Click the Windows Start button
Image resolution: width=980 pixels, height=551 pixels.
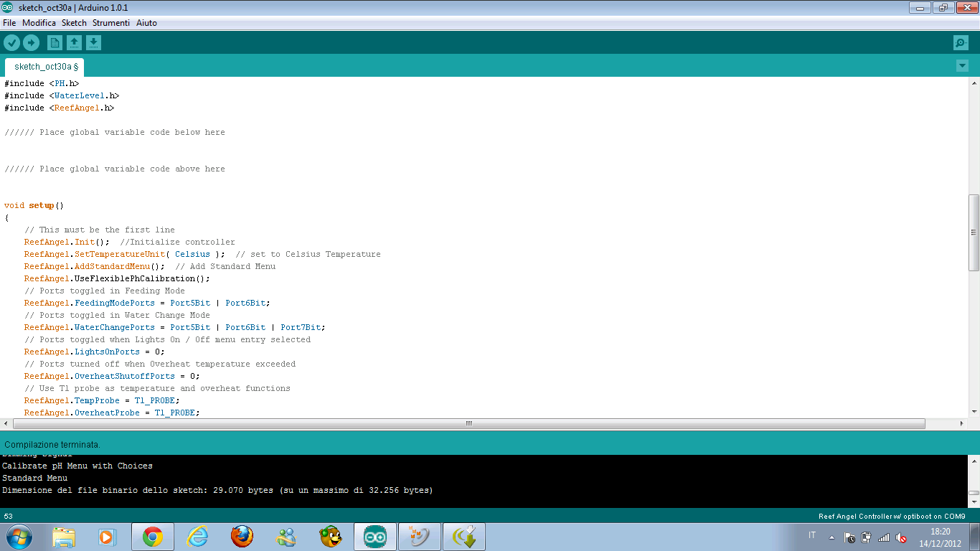click(x=19, y=537)
